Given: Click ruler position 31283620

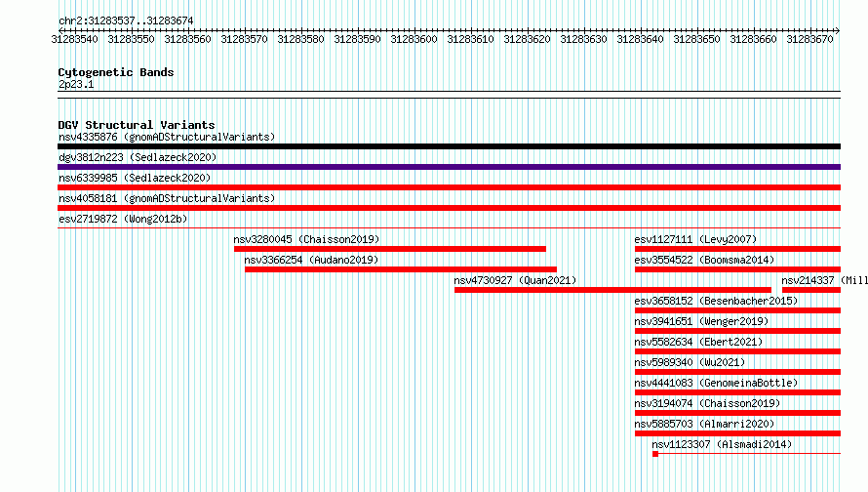Looking at the screenshot, I should pyautogui.click(x=527, y=39).
